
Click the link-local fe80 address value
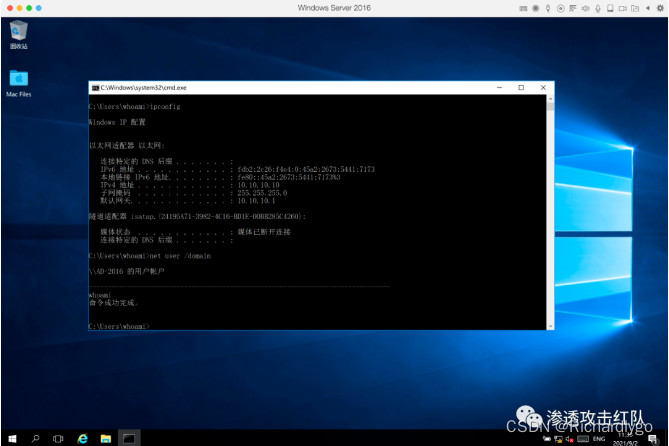(289, 177)
